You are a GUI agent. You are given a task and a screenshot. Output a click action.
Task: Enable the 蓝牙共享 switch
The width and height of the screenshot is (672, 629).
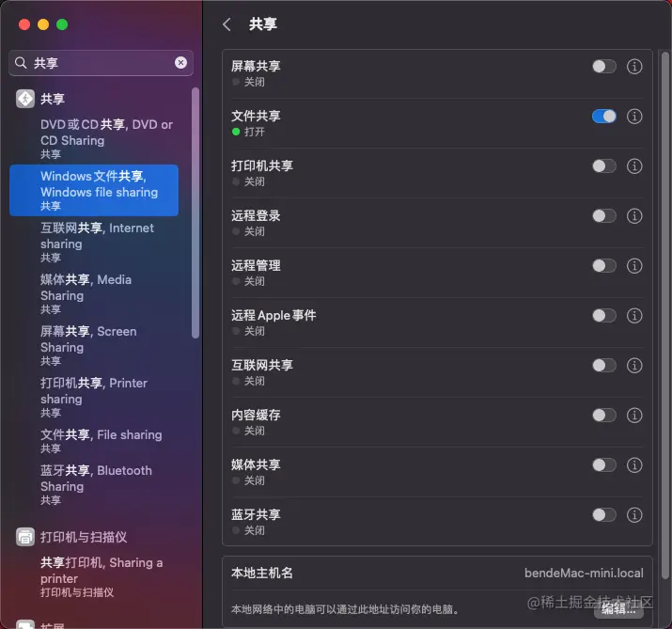[x=604, y=514]
